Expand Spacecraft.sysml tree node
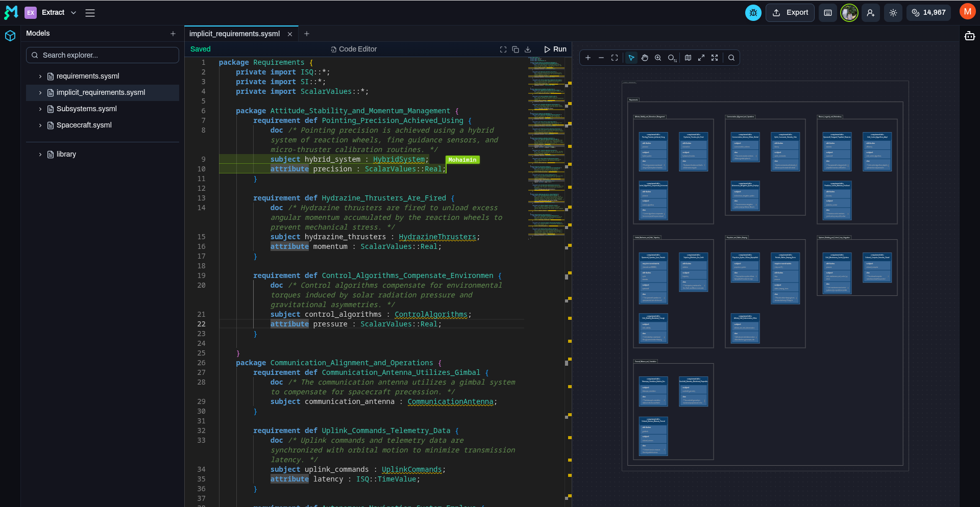The width and height of the screenshot is (980, 507). pos(40,125)
